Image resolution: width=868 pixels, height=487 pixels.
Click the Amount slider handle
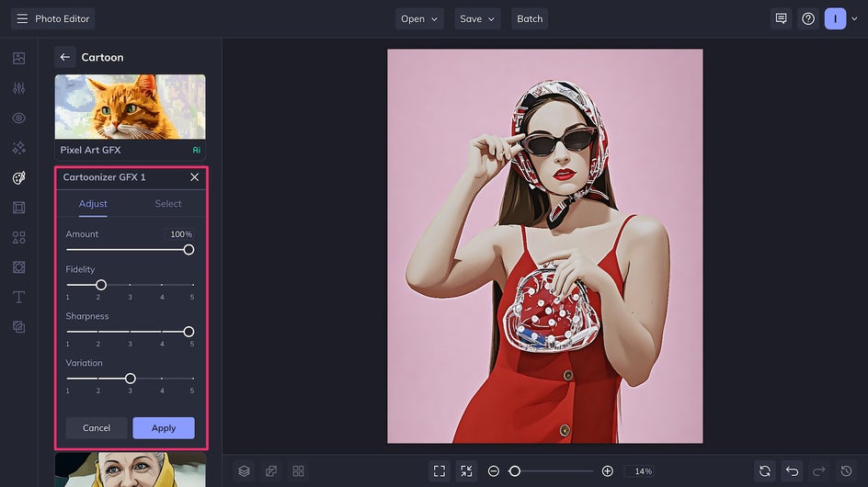click(x=188, y=250)
